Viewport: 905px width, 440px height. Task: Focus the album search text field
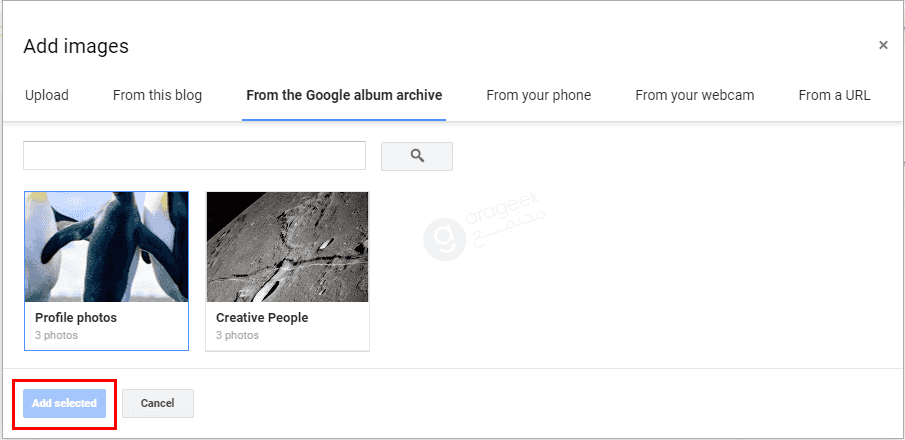[x=195, y=155]
